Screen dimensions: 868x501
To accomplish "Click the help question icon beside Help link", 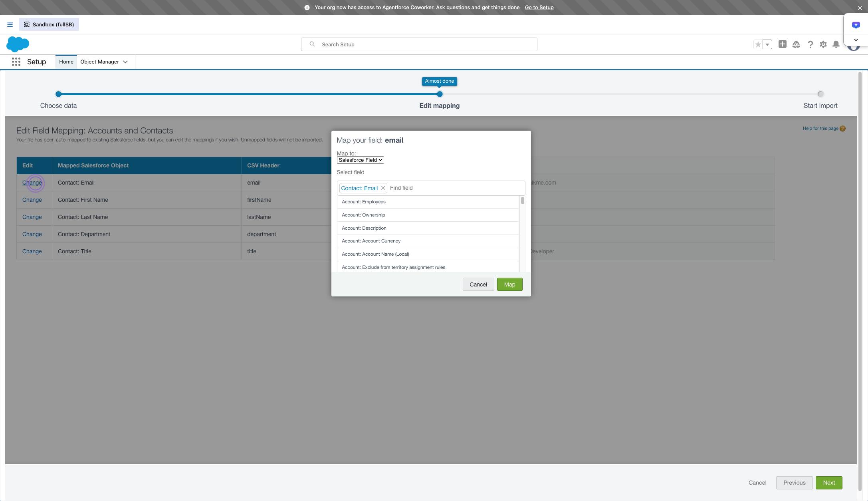I will click(842, 129).
